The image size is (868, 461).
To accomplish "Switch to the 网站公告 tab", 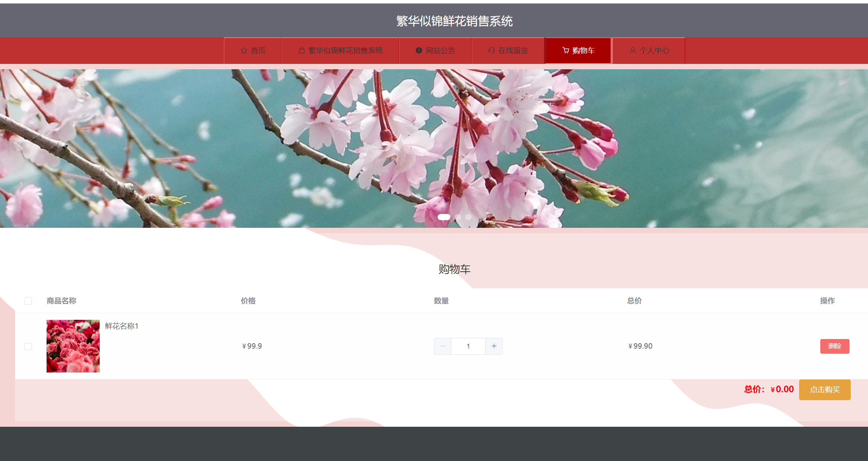I will (x=435, y=50).
